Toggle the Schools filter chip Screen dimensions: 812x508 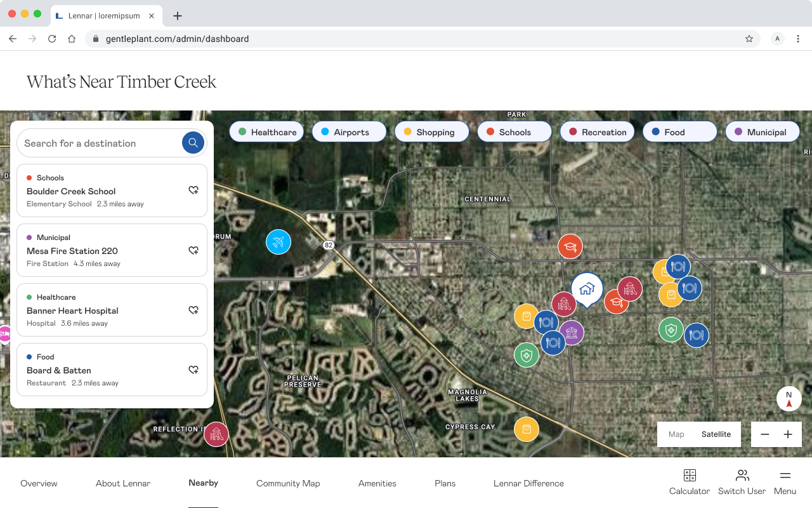click(514, 132)
